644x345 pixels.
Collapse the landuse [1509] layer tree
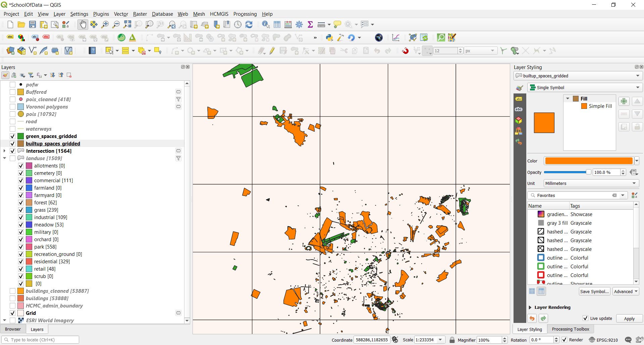(4, 158)
